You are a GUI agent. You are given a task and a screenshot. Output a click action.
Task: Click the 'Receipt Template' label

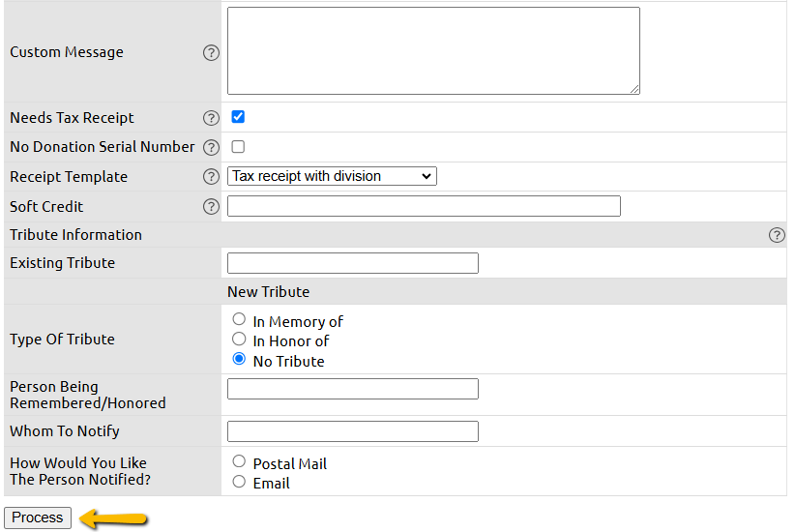(x=69, y=177)
